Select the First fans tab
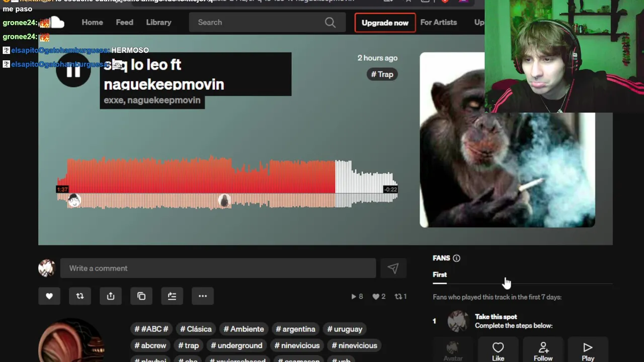644x362 pixels. pos(440,275)
